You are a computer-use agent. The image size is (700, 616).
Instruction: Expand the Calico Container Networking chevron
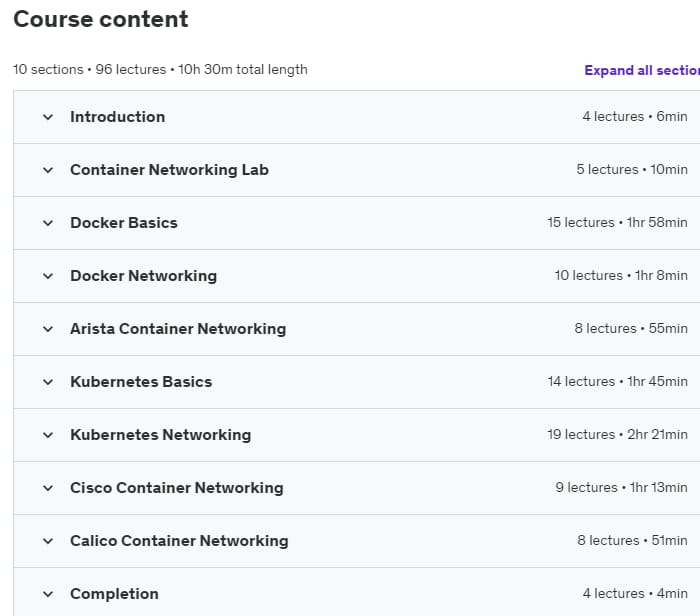coord(48,541)
